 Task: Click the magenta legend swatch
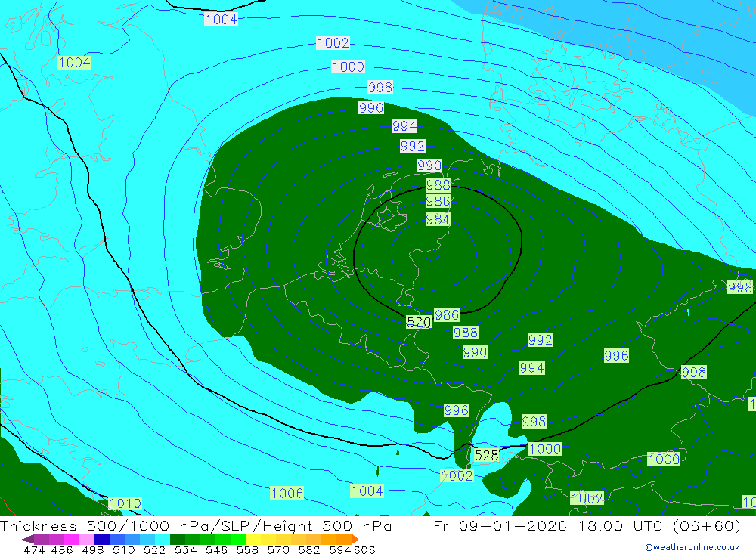tap(72, 539)
